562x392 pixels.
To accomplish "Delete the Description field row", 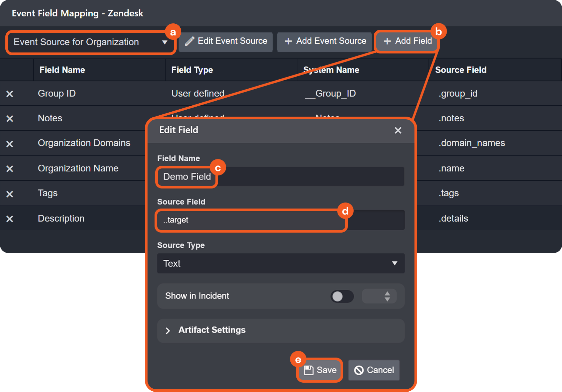I will tap(10, 219).
